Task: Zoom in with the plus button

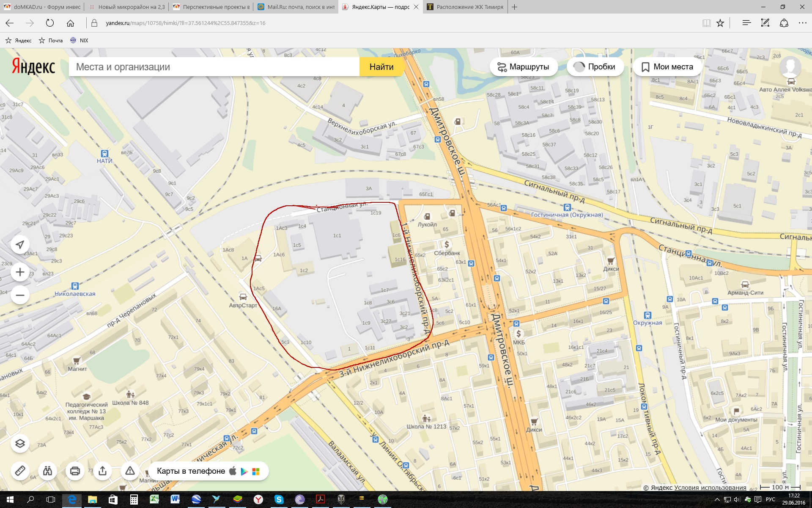Action: point(20,272)
